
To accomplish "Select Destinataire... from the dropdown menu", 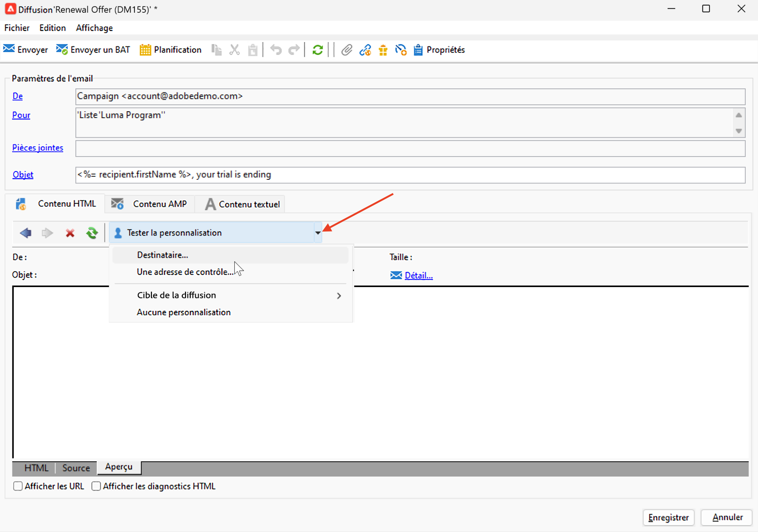I will point(162,255).
